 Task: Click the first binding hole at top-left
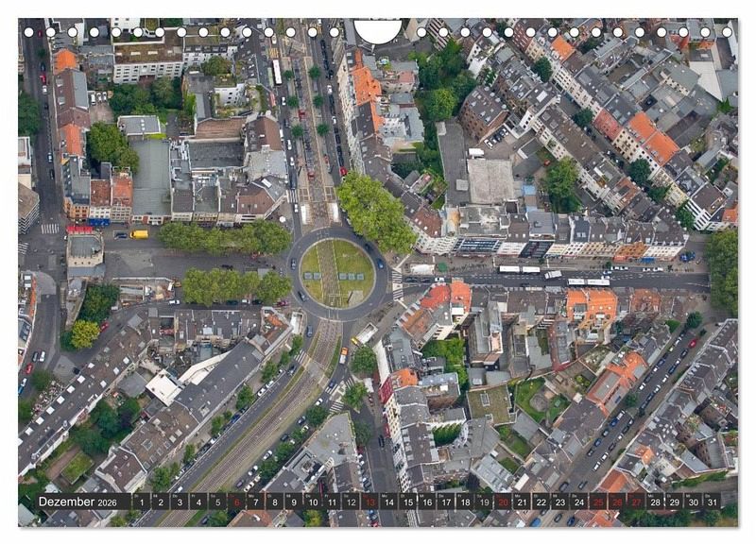28,32
